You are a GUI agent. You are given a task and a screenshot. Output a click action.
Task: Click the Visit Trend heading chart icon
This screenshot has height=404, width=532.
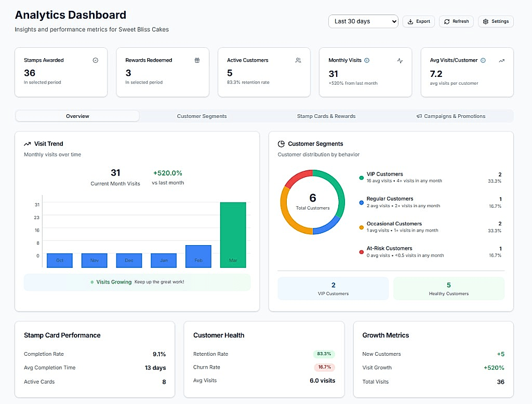click(28, 144)
